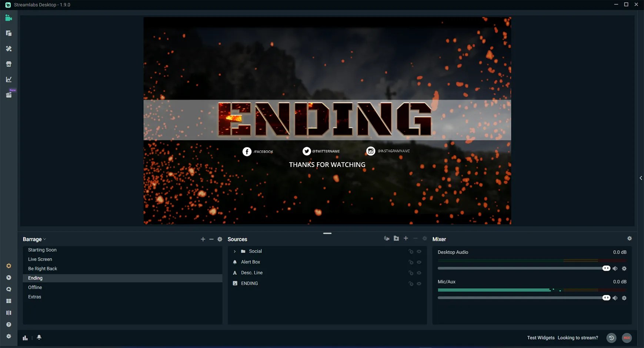View stream statistics via the chart icon
This screenshot has height=348, width=644.
9,79
